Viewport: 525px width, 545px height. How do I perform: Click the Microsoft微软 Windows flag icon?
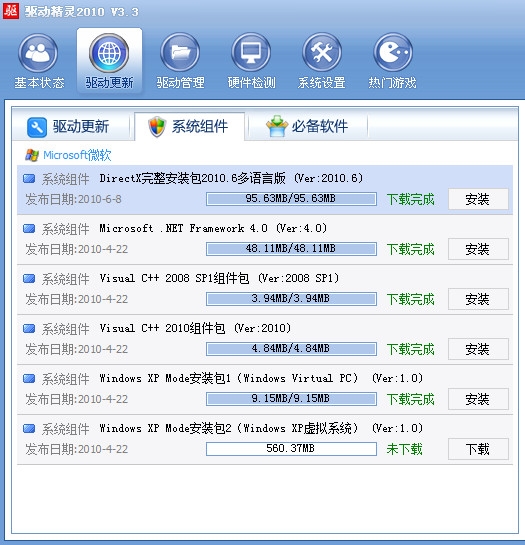(x=32, y=155)
